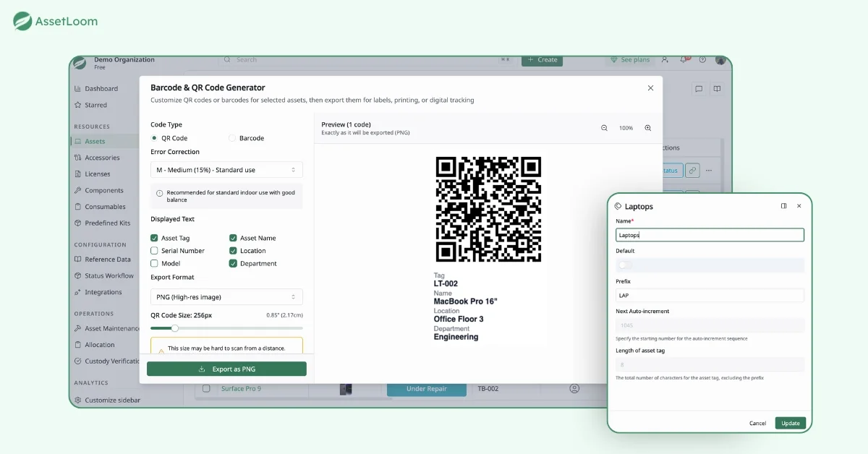Toggle the Default switch in Laptops panel
Image resolution: width=868 pixels, height=454 pixels.
coord(624,265)
